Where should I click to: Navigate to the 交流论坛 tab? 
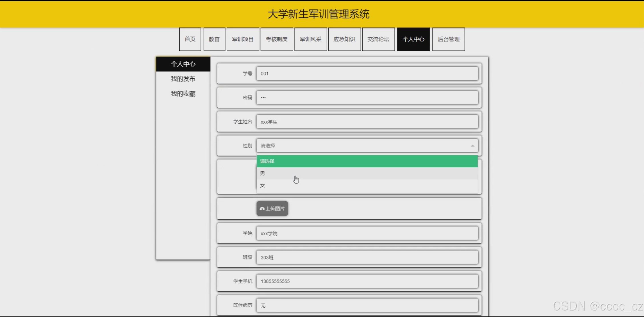pyautogui.click(x=378, y=39)
